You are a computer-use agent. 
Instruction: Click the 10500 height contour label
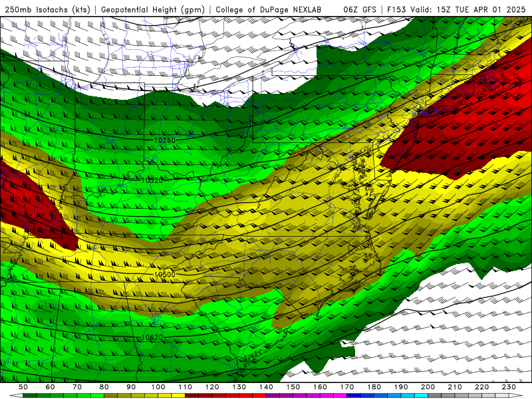click(164, 275)
